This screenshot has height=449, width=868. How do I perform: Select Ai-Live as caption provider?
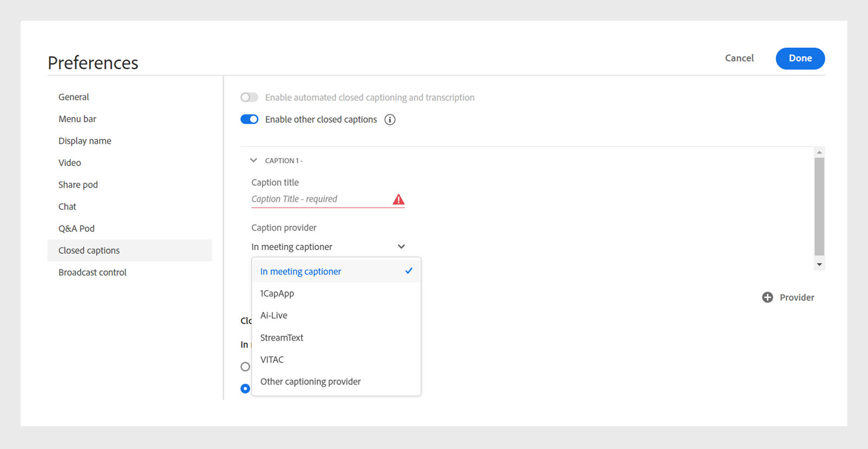click(274, 316)
